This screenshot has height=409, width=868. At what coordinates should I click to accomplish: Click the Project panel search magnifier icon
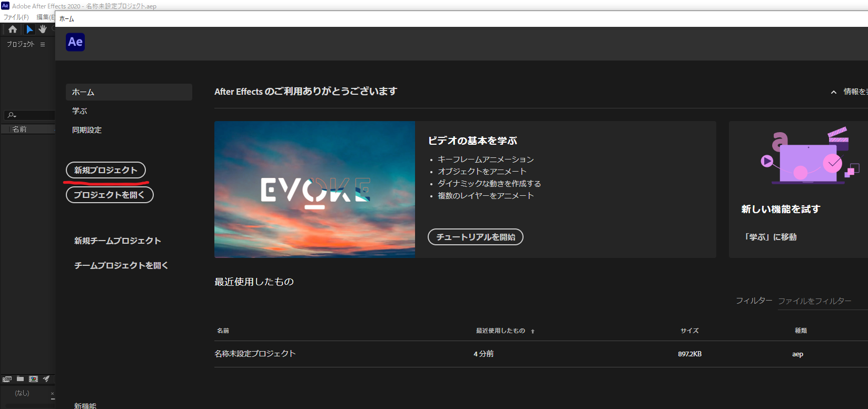(12, 115)
